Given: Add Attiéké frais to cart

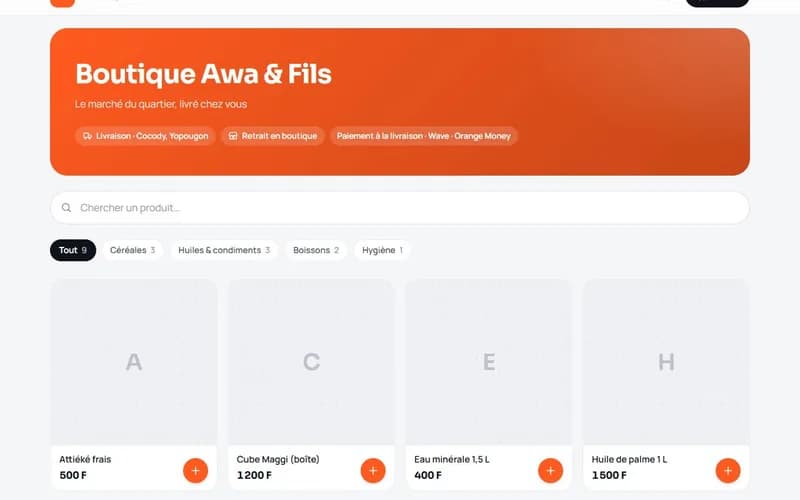Looking at the screenshot, I should (195, 470).
